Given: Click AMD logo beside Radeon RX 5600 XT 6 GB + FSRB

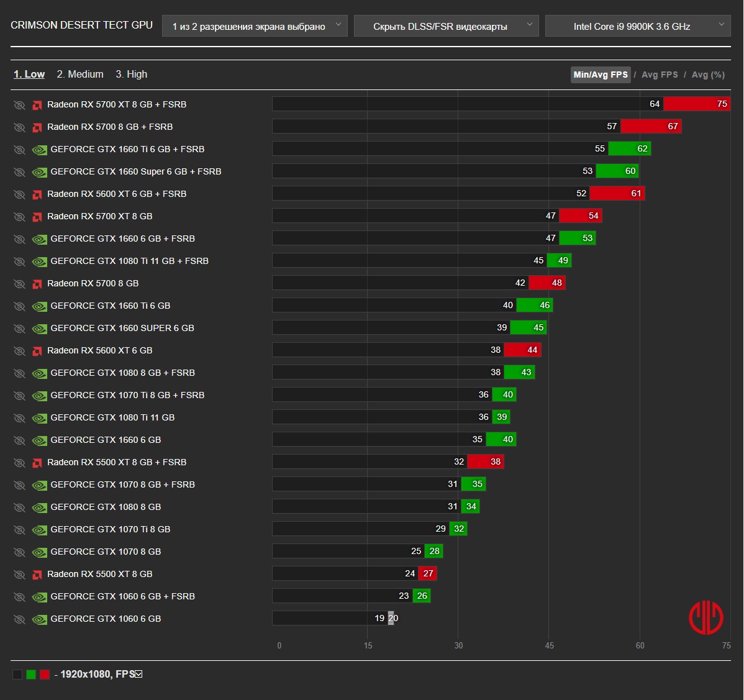Looking at the screenshot, I should pyautogui.click(x=37, y=194).
